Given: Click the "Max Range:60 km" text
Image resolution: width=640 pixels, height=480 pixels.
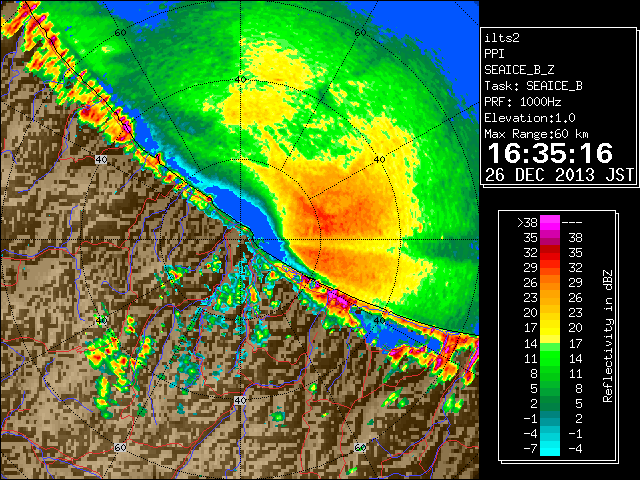Looking at the screenshot, I should pos(536,134).
